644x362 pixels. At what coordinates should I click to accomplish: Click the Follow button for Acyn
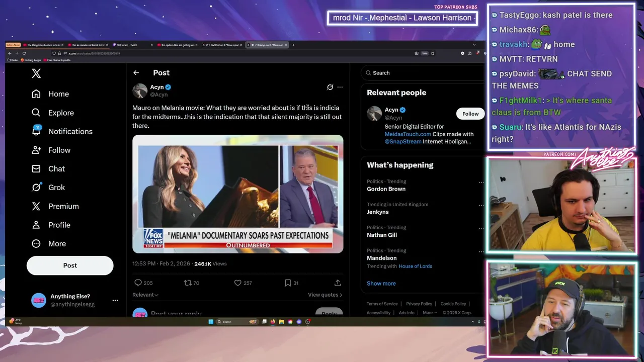coord(470,114)
